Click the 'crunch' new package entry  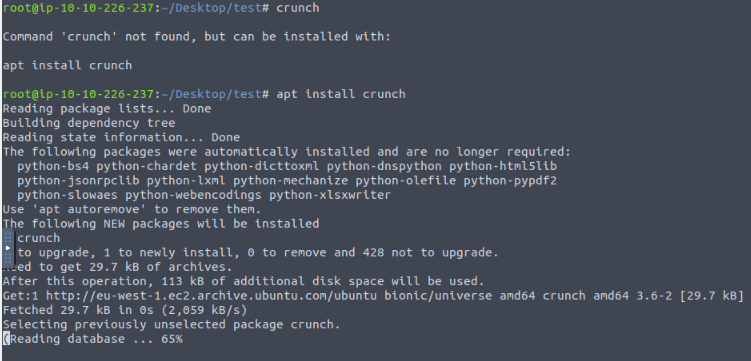(39, 238)
